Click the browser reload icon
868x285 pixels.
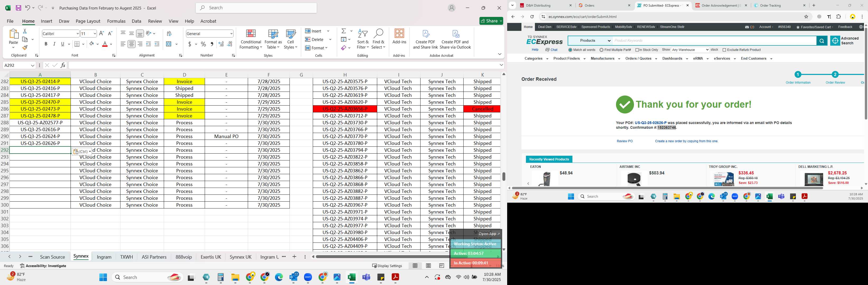tap(532, 16)
